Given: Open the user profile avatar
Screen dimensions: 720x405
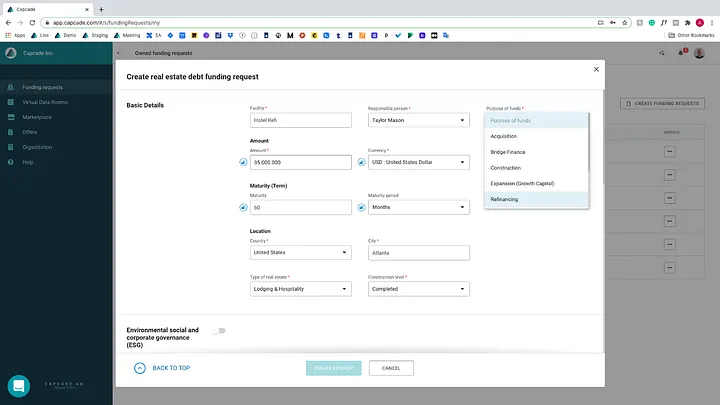Looking at the screenshot, I should (699, 53).
